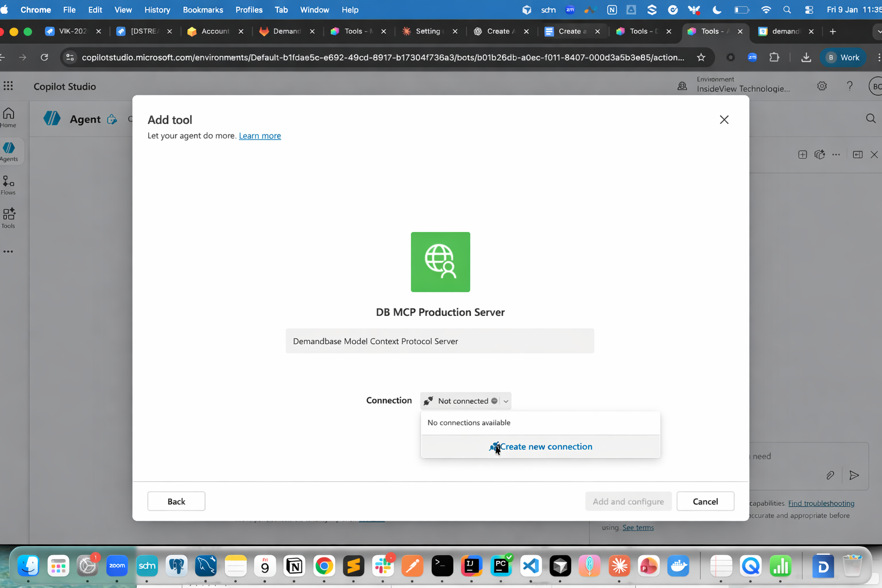Click the Learn more link
Viewport: 882px width, 588px height.
click(260, 136)
